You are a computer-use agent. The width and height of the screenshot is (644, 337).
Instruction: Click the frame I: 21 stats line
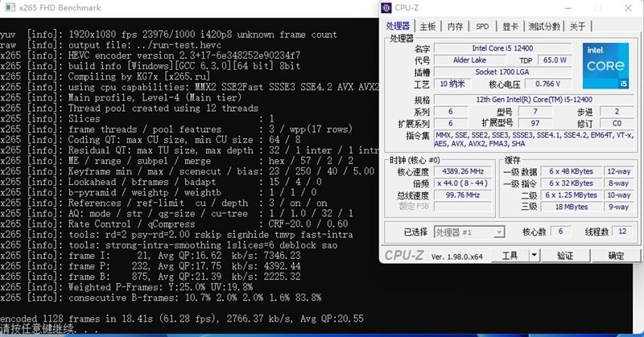pyautogui.click(x=151, y=256)
